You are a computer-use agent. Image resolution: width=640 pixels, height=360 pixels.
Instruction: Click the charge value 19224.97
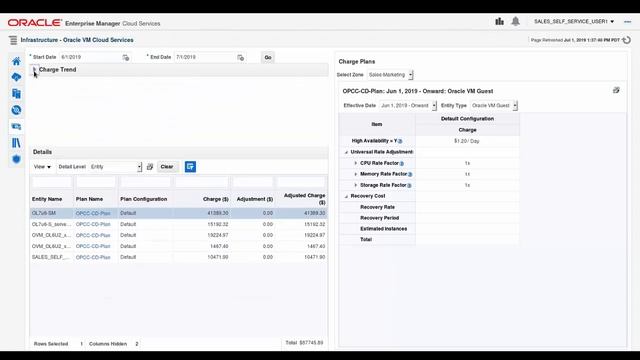(x=218, y=235)
